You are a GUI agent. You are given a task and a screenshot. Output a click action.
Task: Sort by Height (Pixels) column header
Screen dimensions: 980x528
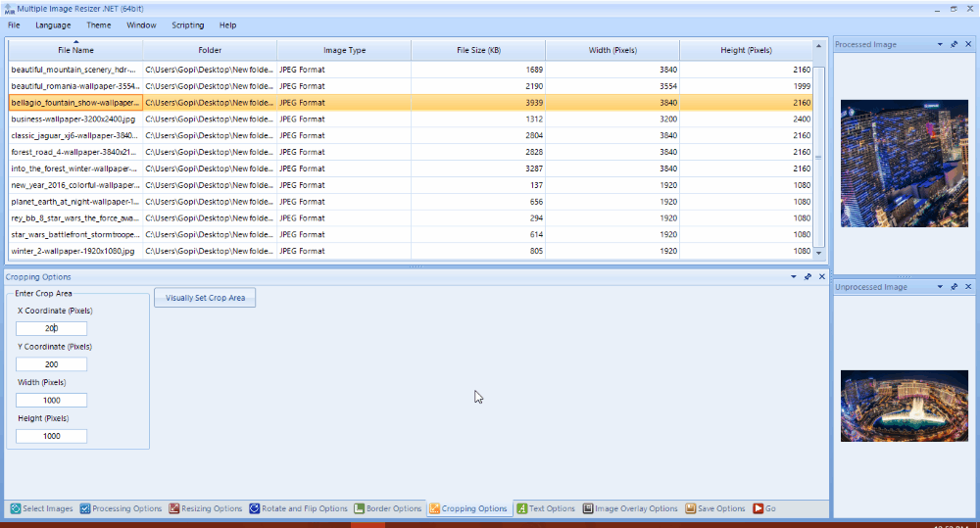click(746, 50)
